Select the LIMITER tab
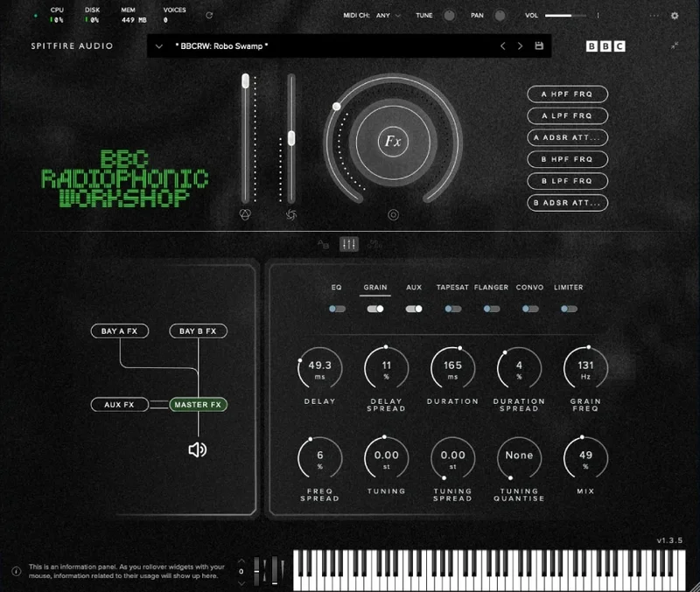 568,288
